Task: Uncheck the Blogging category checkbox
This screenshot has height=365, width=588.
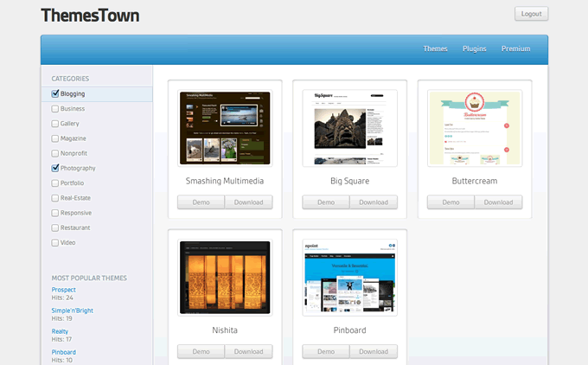Action: [x=55, y=93]
